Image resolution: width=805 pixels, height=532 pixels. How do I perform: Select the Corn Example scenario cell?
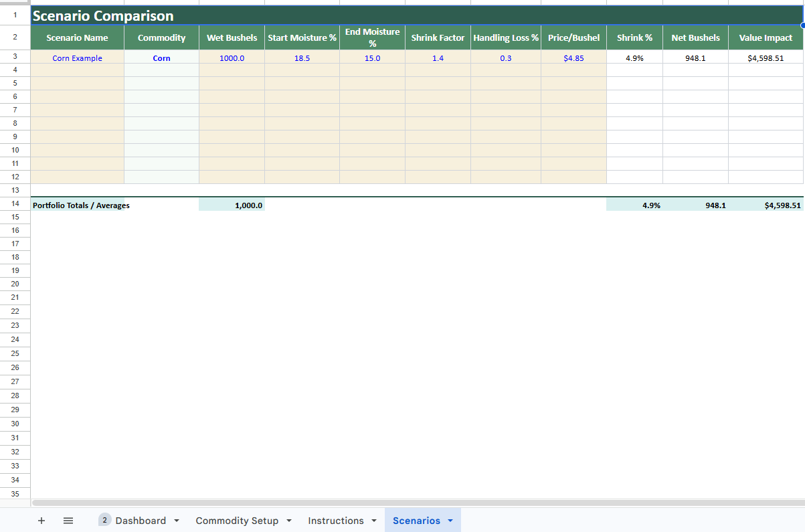[76, 58]
